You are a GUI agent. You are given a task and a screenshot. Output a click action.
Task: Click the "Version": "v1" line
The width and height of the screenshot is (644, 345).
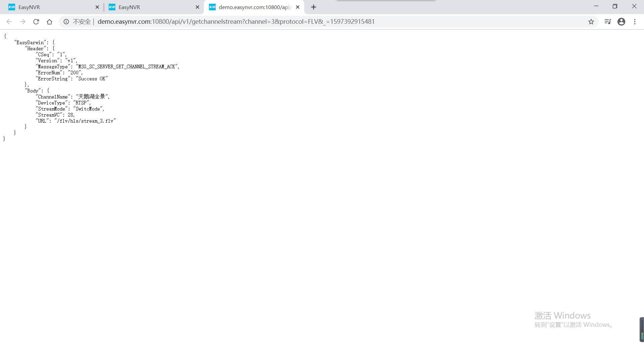click(57, 61)
